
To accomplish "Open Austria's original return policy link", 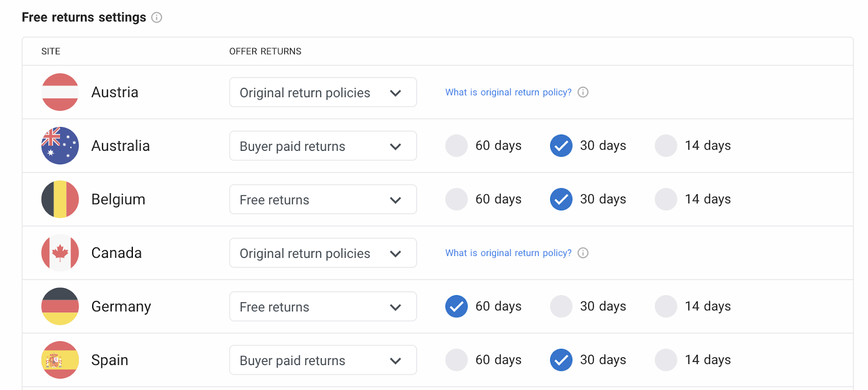I will coord(508,92).
